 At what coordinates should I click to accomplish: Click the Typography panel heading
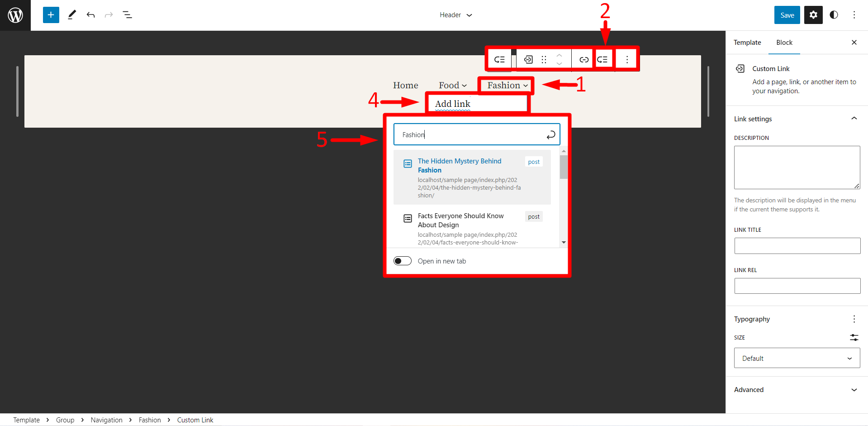752,319
